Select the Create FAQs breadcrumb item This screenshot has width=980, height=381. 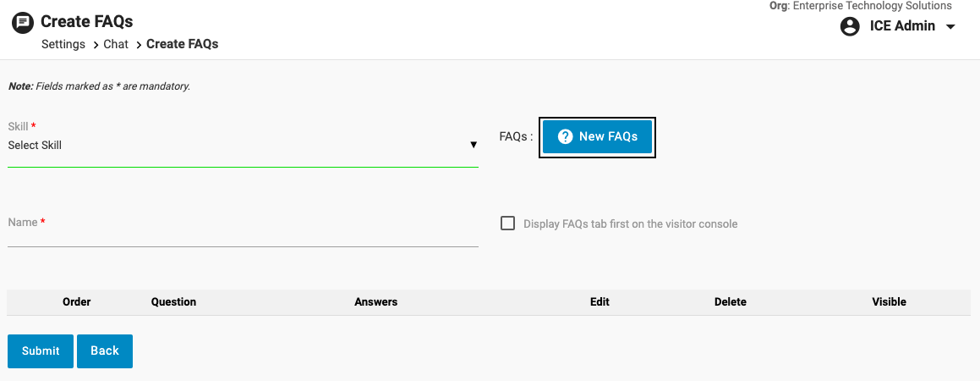(x=183, y=44)
